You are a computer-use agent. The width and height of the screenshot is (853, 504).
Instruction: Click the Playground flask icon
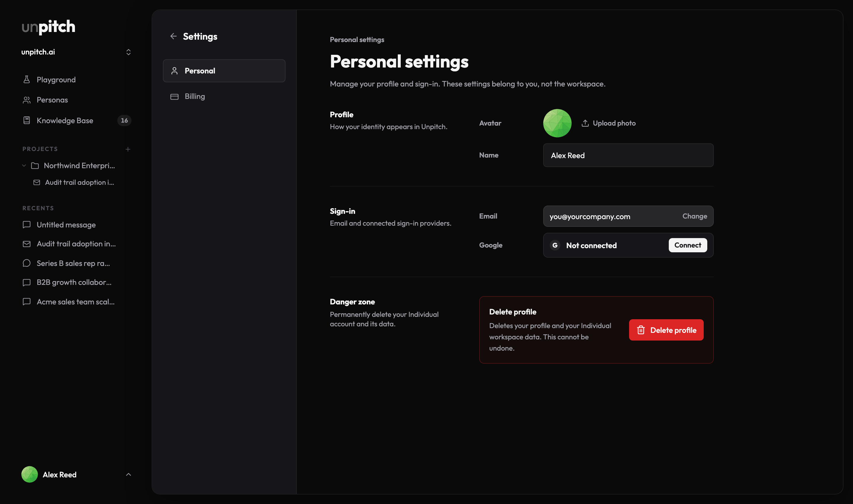click(26, 79)
